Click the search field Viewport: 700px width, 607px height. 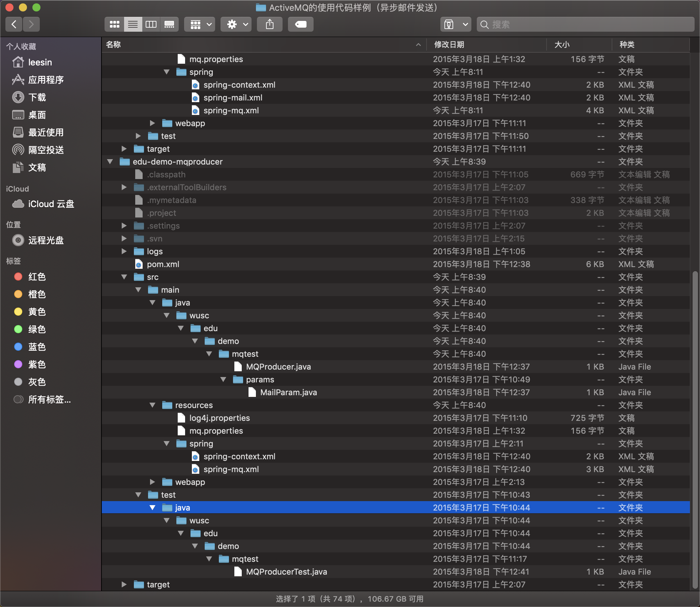586,24
